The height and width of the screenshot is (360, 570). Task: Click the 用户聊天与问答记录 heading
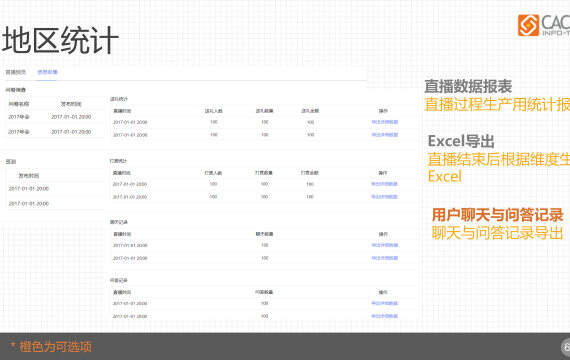(497, 215)
